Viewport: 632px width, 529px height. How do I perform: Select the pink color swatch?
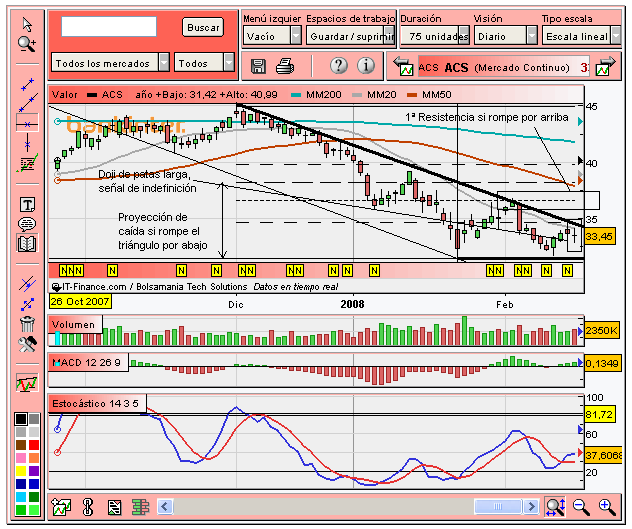click(x=21, y=458)
